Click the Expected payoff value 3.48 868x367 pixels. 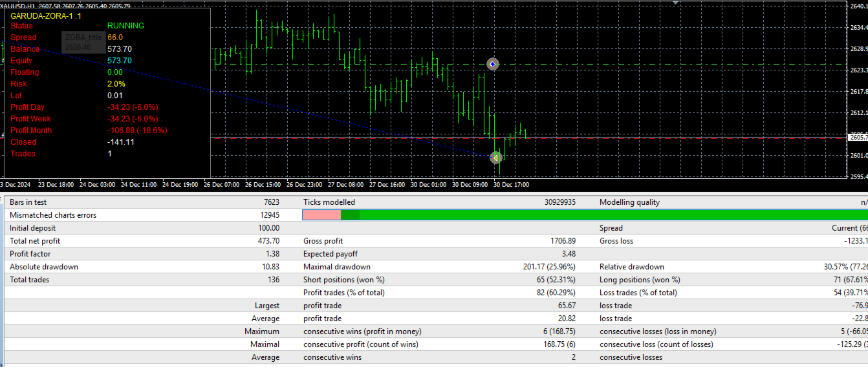pyautogui.click(x=569, y=254)
